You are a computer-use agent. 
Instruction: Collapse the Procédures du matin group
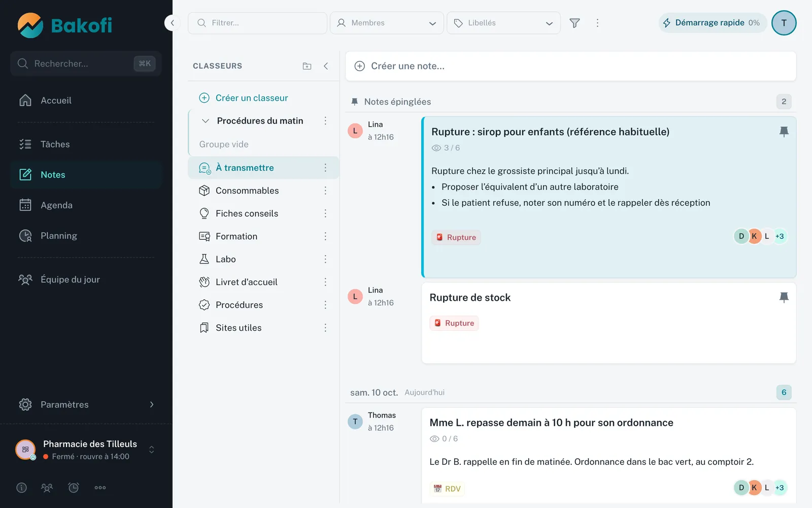[206, 121]
